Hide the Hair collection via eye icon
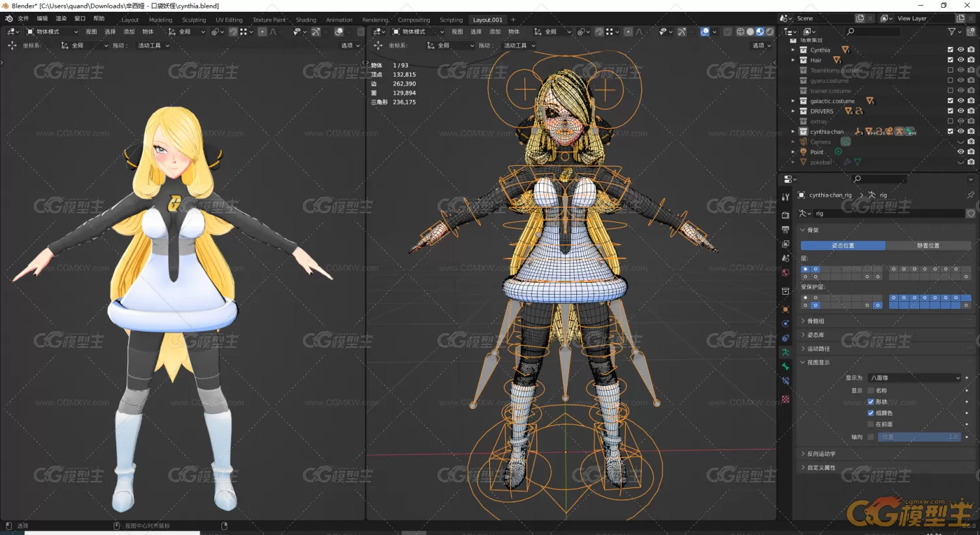980x535 pixels. 960,60
